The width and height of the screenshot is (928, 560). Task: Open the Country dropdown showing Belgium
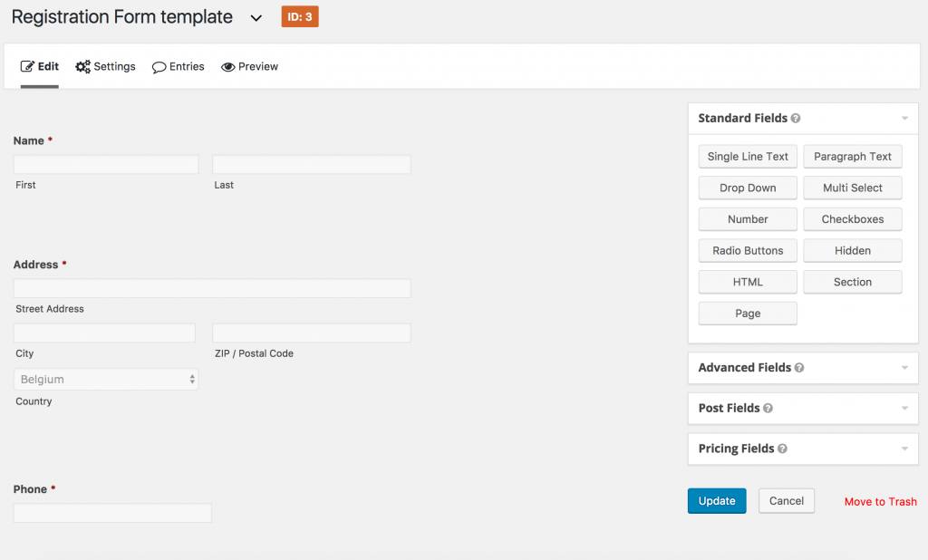tap(106, 380)
